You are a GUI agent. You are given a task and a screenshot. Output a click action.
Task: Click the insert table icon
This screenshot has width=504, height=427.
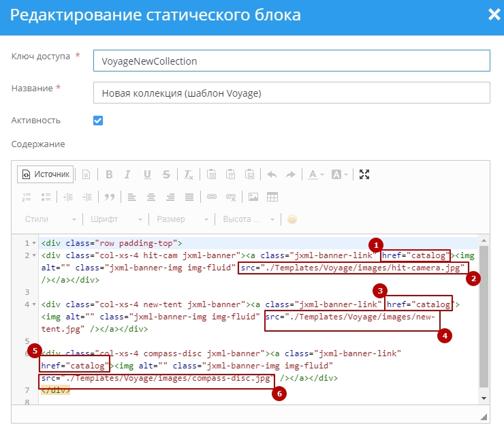272,197
